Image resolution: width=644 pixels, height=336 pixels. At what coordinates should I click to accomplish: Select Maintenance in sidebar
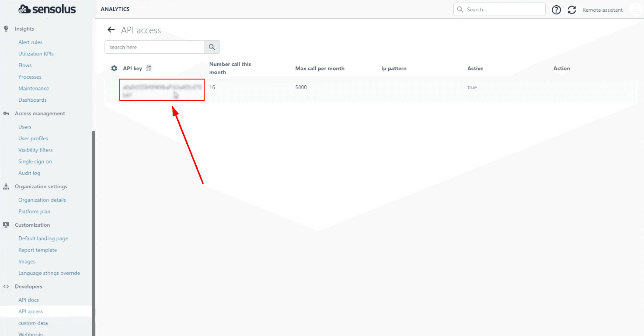point(34,88)
